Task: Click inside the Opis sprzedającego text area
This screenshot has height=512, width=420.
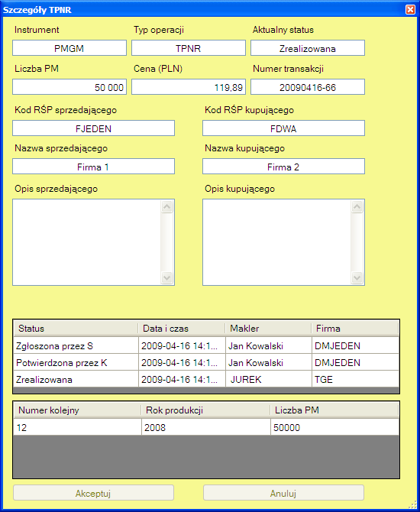Action: click(x=87, y=242)
